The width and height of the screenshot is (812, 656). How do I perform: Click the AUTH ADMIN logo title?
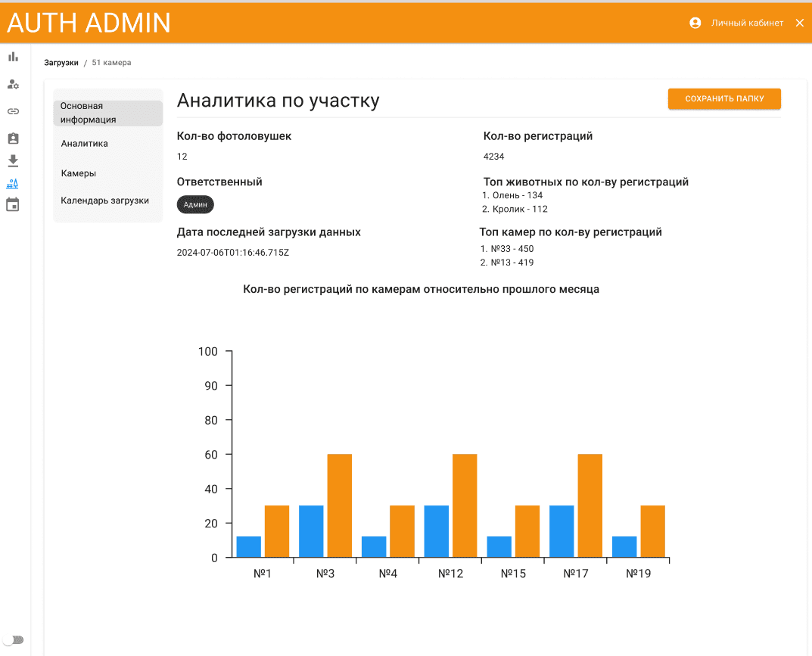click(89, 23)
